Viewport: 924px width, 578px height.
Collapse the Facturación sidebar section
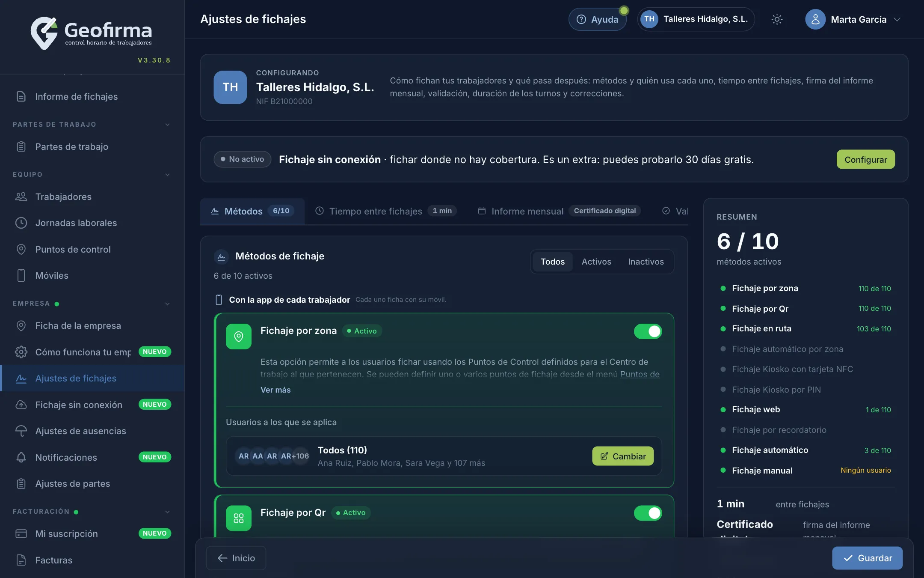point(167,512)
